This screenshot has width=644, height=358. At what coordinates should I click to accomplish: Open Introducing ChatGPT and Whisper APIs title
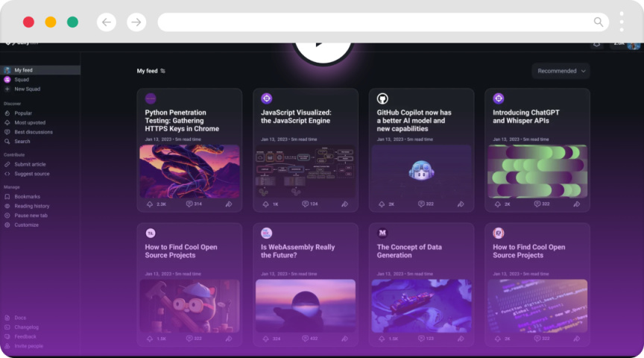(526, 116)
